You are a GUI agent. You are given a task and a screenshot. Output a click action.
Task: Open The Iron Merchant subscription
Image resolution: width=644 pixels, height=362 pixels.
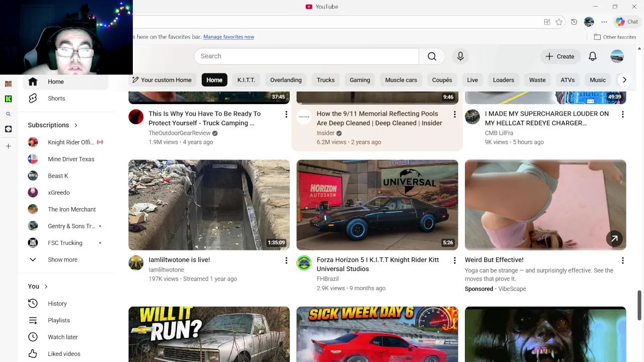[x=66, y=209]
